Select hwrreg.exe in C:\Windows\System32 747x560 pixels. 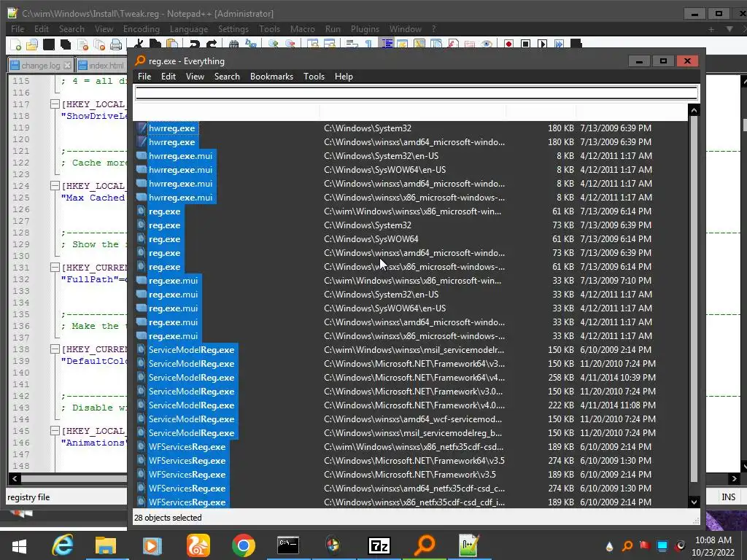tap(411, 128)
